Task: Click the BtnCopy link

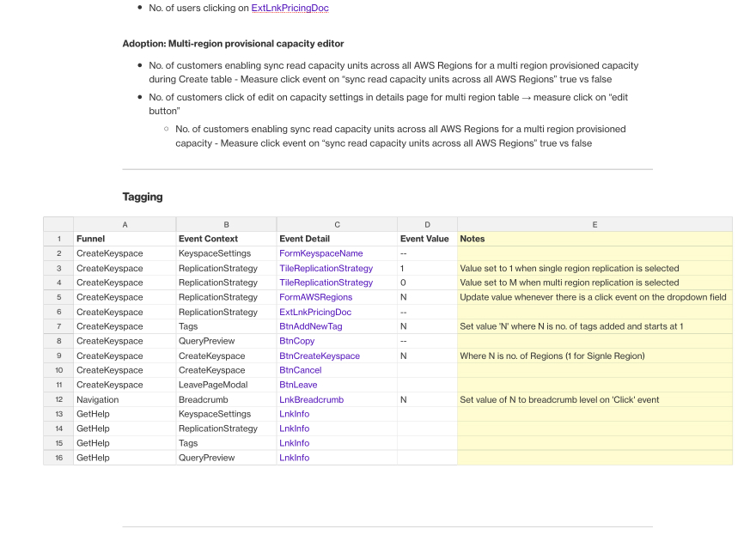Action: click(x=296, y=341)
